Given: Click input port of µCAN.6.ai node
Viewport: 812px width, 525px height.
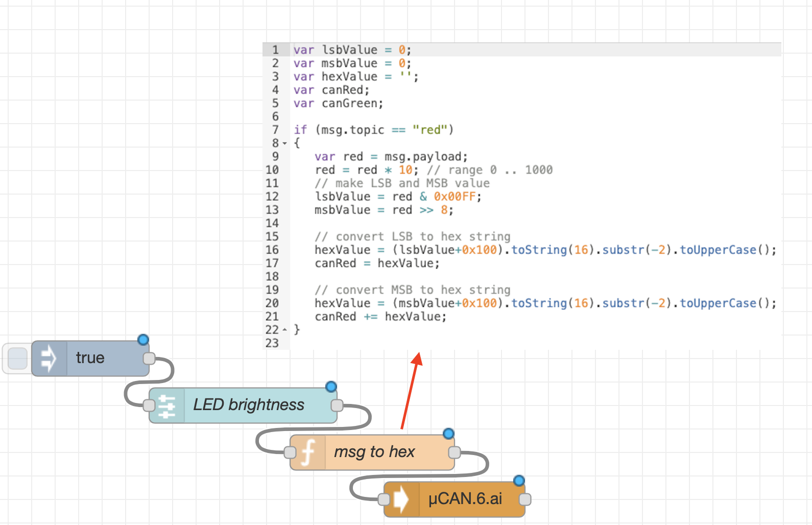Looking at the screenshot, I should pos(384,499).
